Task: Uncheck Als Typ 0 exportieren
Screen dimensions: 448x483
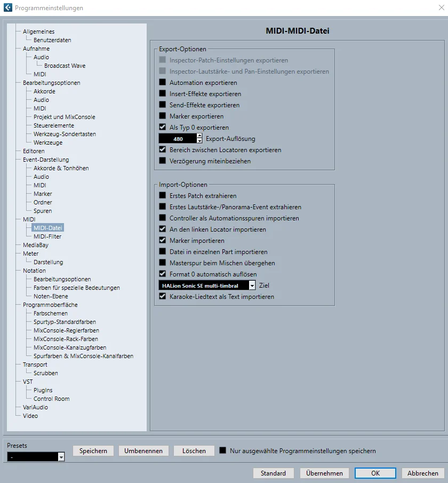Action: [162, 127]
